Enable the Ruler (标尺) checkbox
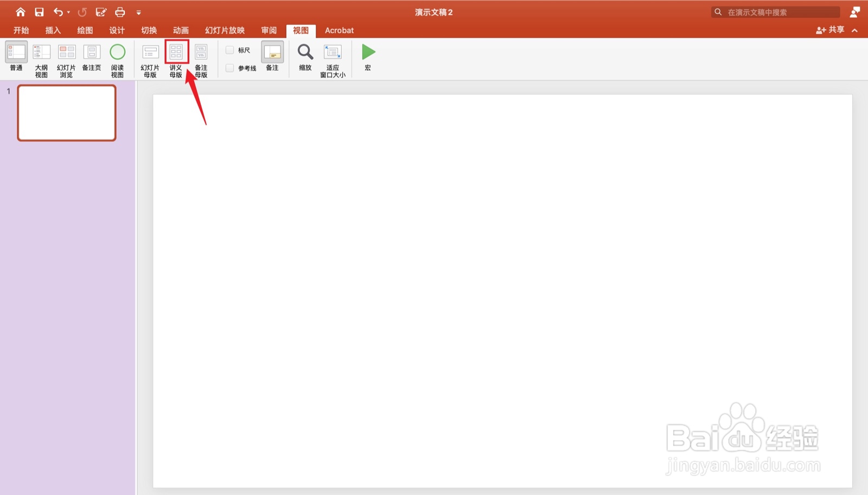 [x=230, y=50]
